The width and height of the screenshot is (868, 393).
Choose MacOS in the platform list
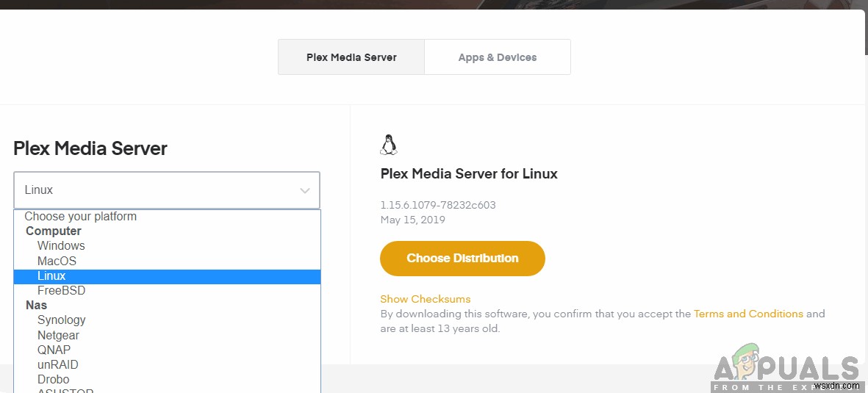click(x=167, y=261)
